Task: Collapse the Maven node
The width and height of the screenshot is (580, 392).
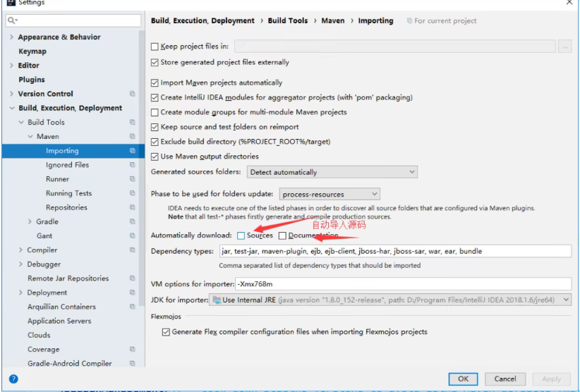Action: coord(30,136)
